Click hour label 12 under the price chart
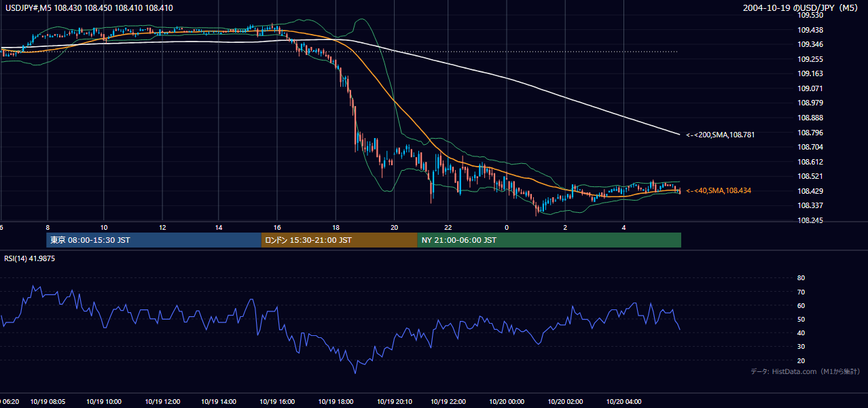This screenshot has height=408, width=868. tap(162, 227)
